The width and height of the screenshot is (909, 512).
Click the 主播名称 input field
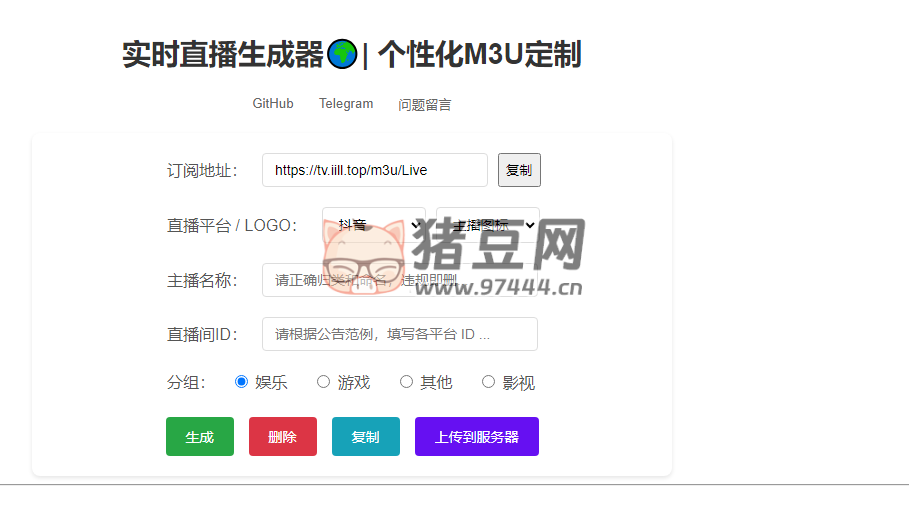coord(399,280)
